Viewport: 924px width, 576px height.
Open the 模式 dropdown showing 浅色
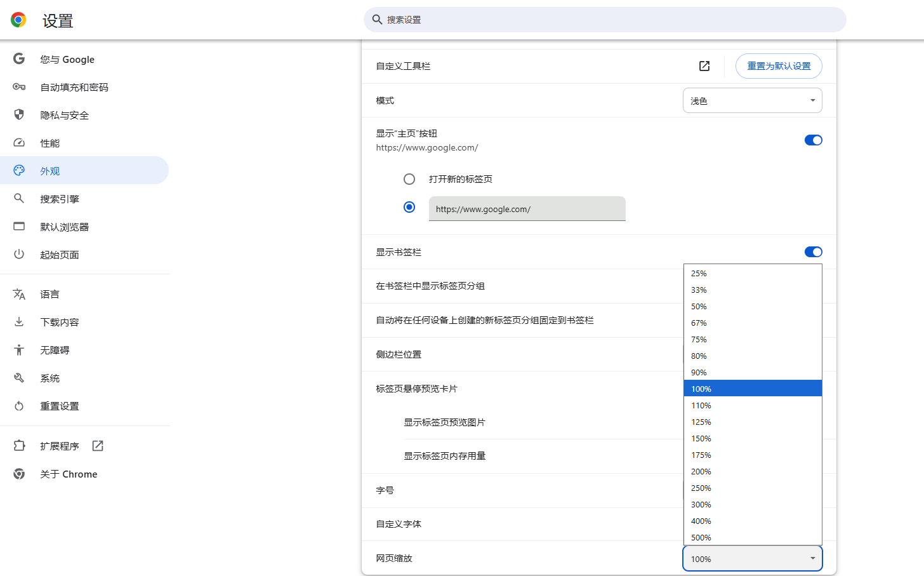point(753,100)
